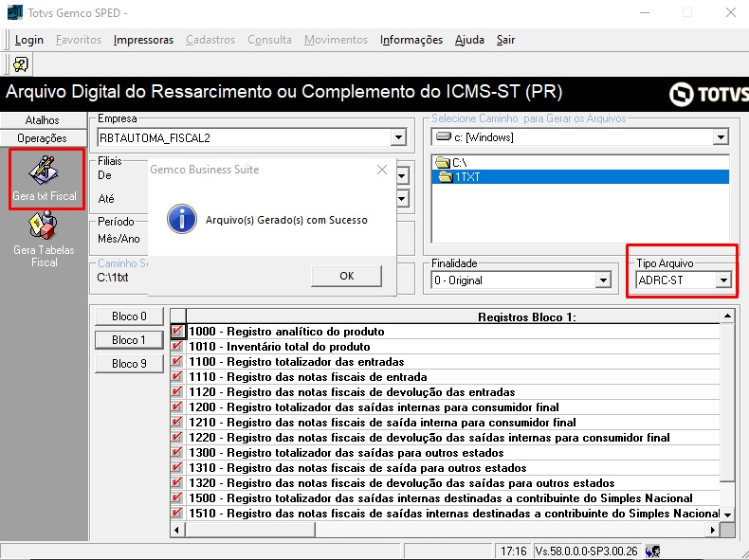749x560 pixels.
Task: Open the Empresa dropdown
Action: tap(398, 137)
